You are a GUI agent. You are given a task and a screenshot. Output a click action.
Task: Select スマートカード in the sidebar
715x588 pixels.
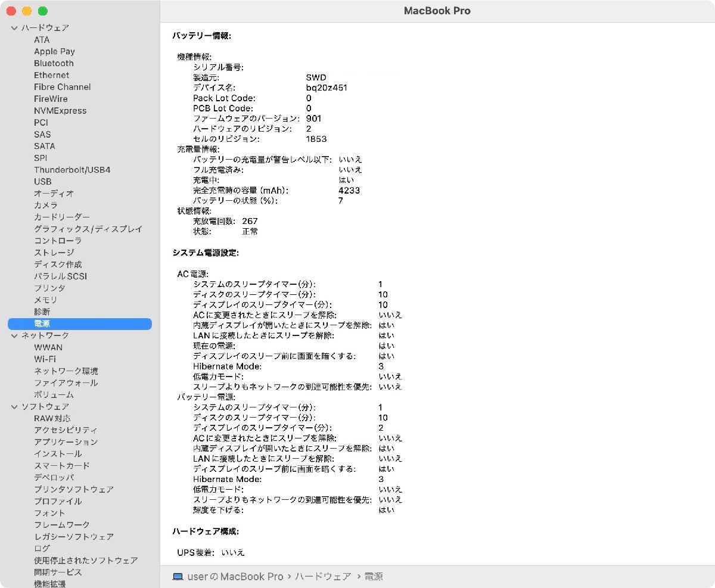62,466
